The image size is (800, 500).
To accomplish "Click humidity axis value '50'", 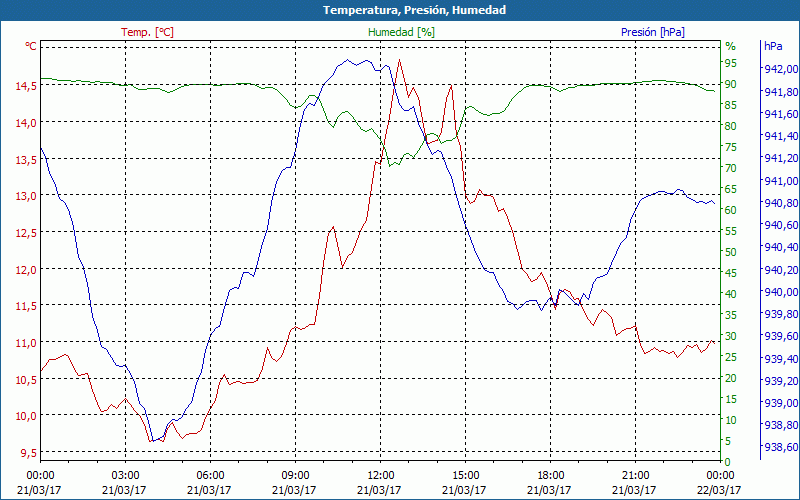I will tap(731, 252).
